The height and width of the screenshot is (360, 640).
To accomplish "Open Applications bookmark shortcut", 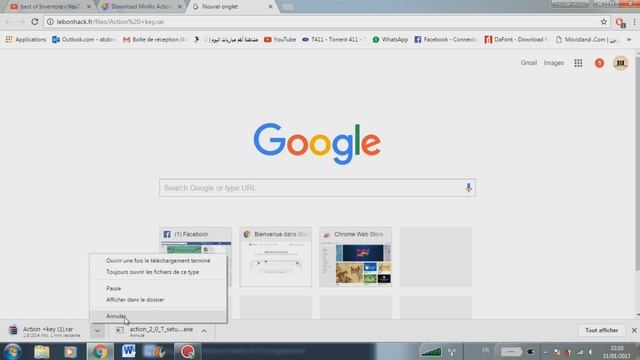I will coord(26,40).
